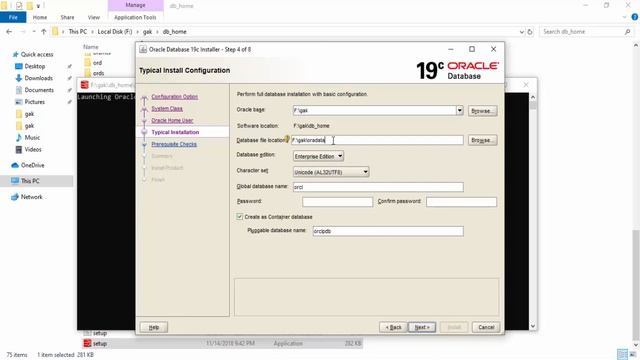The height and width of the screenshot is (360, 640).
Task: Refresh the db_home folder view
Action: pos(530,32)
